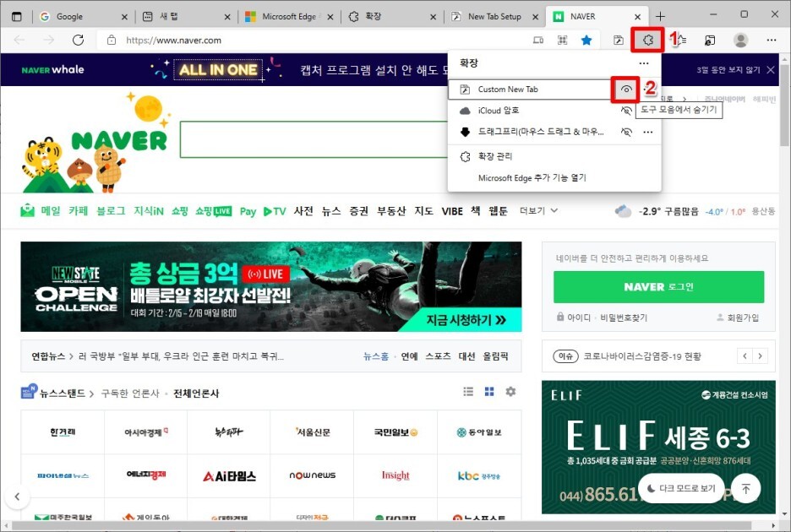This screenshot has height=532, width=791.
Task: Click the lock site info icon
Action: click(x=112, y=40)
